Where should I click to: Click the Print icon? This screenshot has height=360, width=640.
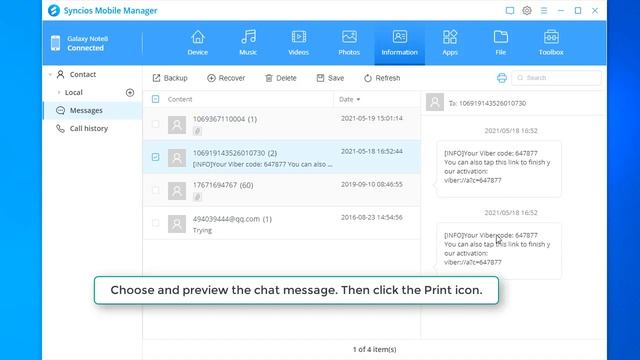(x=502, y=78)
